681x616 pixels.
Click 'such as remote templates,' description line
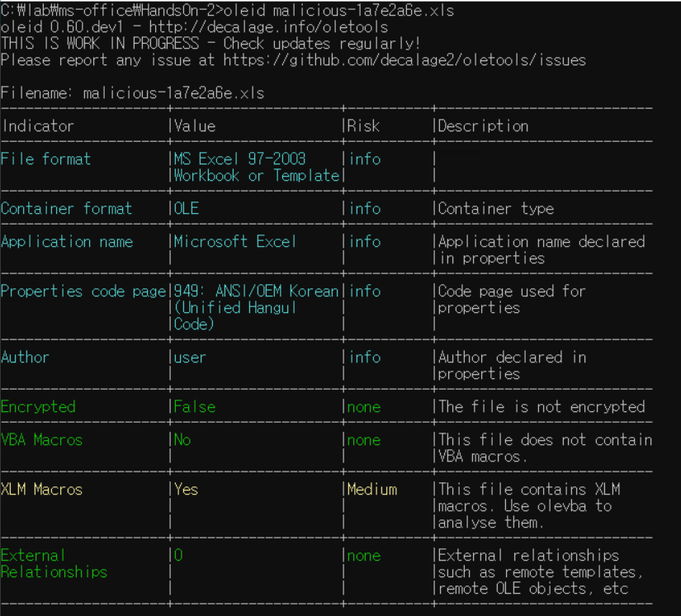(541, 571)
